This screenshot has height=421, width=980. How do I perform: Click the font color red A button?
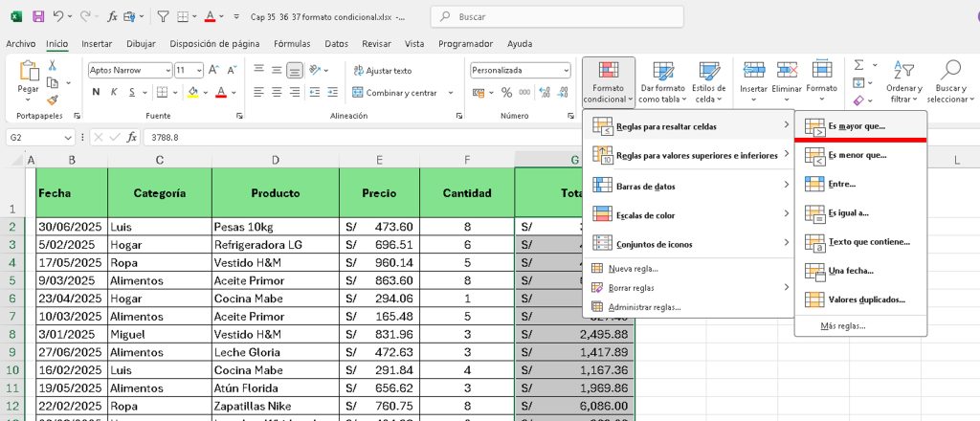(x=220, y=93)
